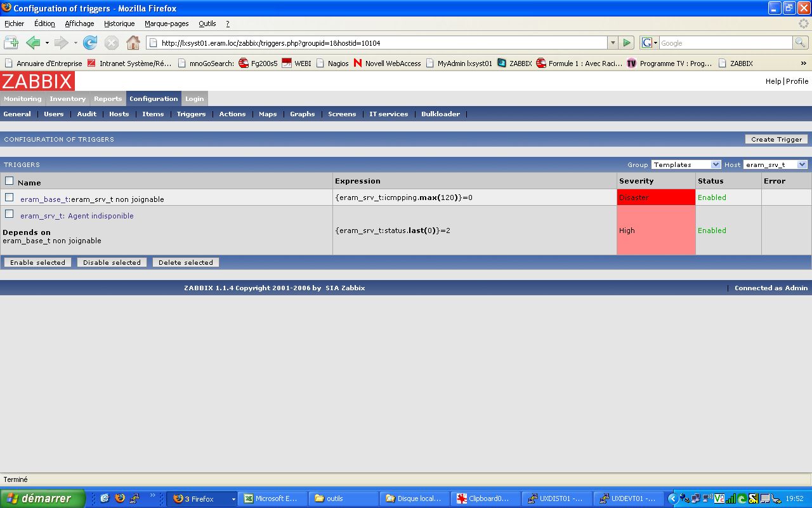812x508 pixels.
Task: Open the Novell WebAccess bookmark
Action: click(x=387, y=63)
